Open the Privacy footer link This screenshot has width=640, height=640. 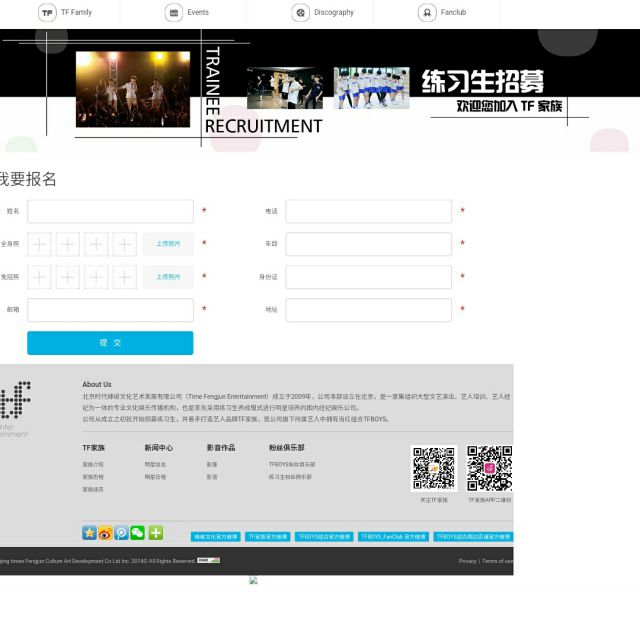pyautogui.click(x=467, y=561)
